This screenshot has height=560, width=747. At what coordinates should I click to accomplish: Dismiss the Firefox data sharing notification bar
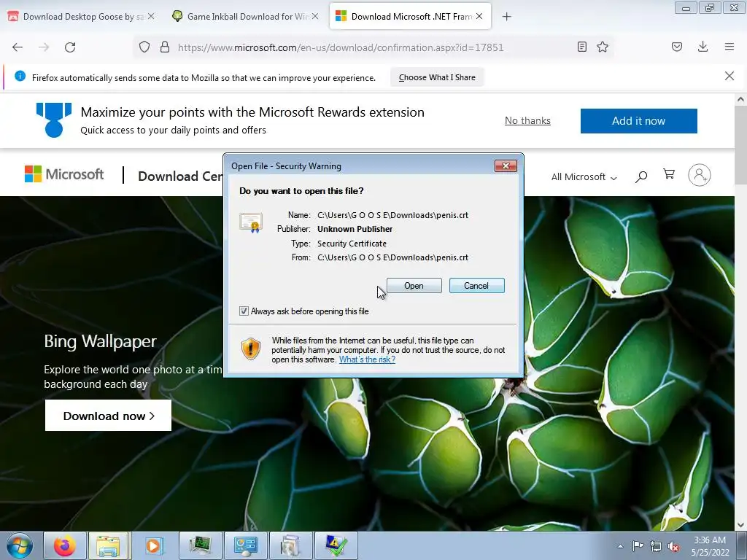coord(729,76)
